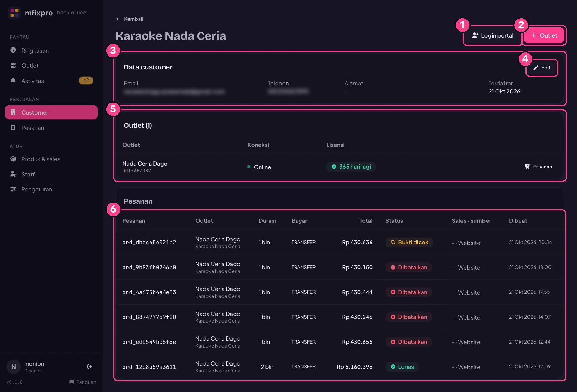Open Aktivitas notifications page
Screen dimensions: 577x392
click(x=51, y=81)
